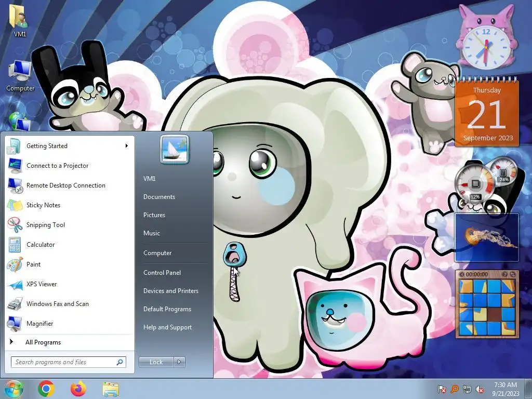Click the memory meter dial showing 28%
532x399 pixels.
point(503,171)
